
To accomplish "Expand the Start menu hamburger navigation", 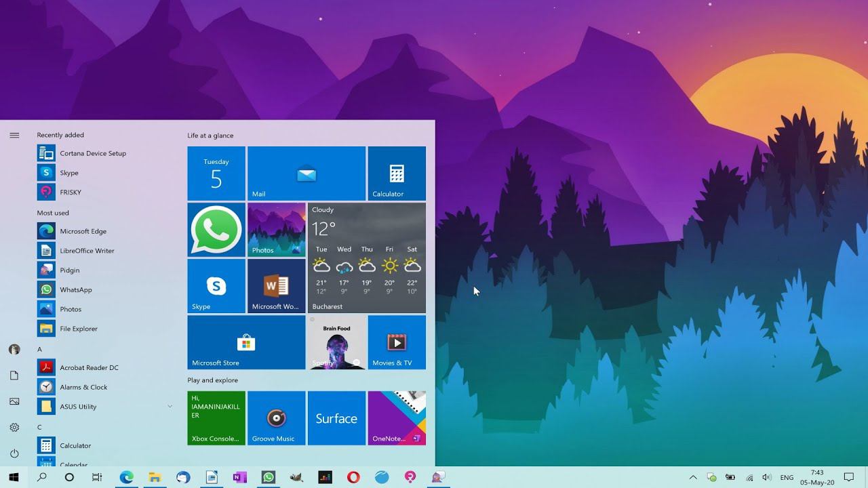I will click(14, 135).
